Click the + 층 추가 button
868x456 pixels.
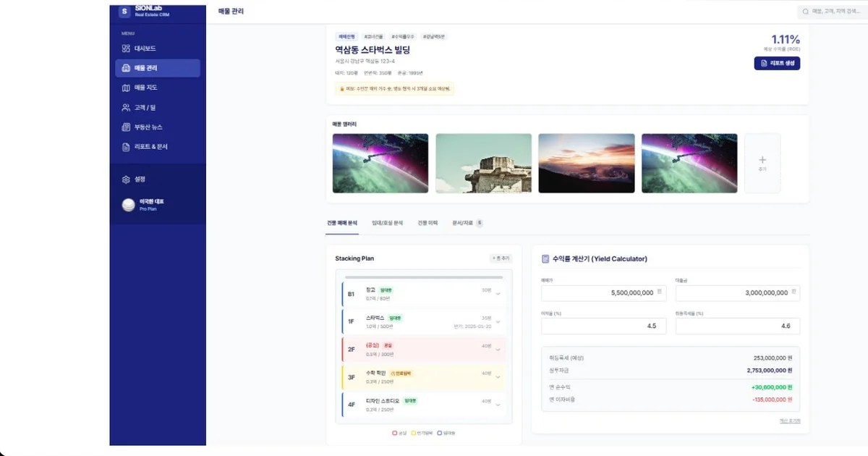tap(501, 258)
